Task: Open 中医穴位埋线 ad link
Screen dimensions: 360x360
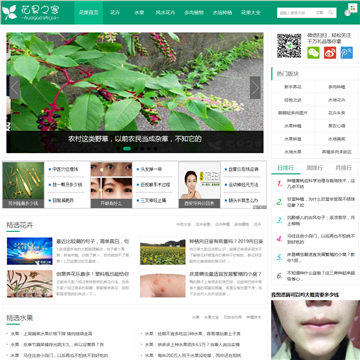Action: pos(65,169)
